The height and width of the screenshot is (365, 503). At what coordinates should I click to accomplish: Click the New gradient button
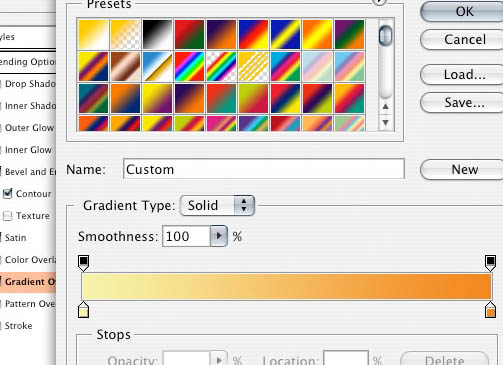463,169
